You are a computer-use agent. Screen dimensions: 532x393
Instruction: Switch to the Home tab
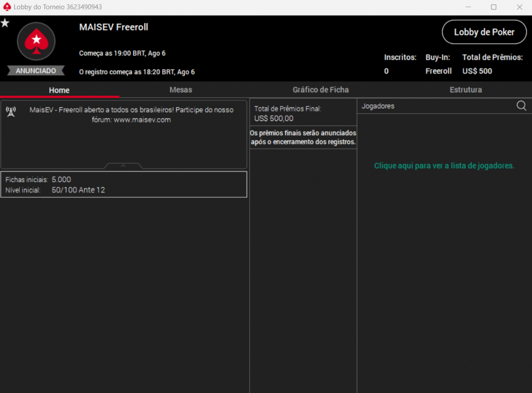59,90
